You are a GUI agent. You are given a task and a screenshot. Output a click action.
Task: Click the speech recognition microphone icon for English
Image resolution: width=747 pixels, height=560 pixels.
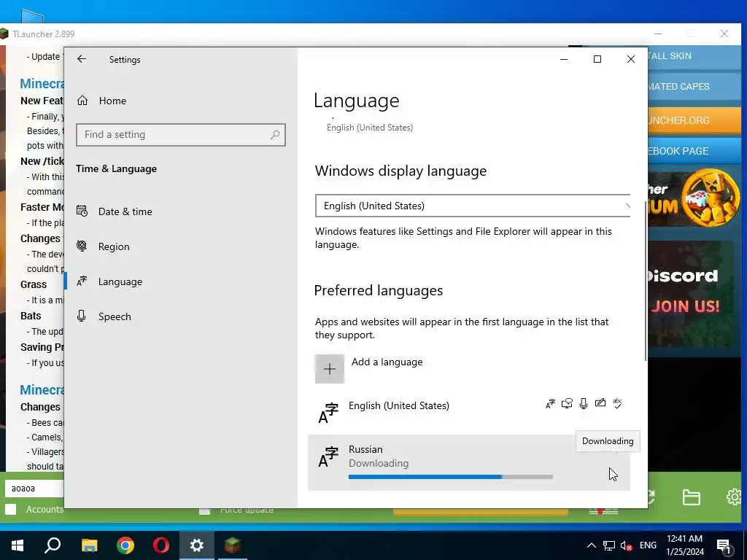click(584, 404)
